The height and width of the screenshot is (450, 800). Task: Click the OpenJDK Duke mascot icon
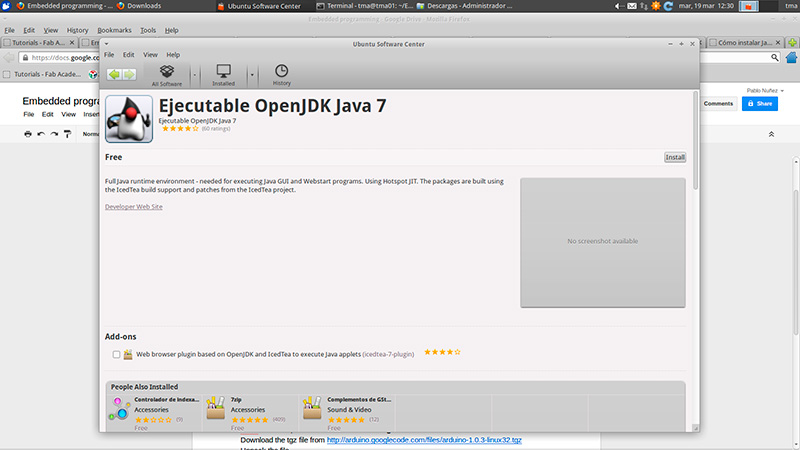pyautogui.click(x=129, y=119)
